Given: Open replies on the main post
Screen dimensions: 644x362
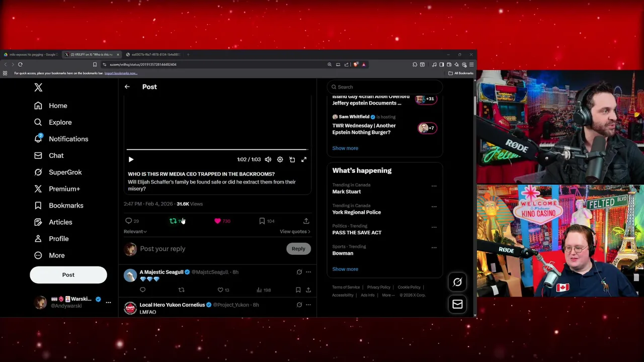Looking at the screenshot, I should point(132,221).
